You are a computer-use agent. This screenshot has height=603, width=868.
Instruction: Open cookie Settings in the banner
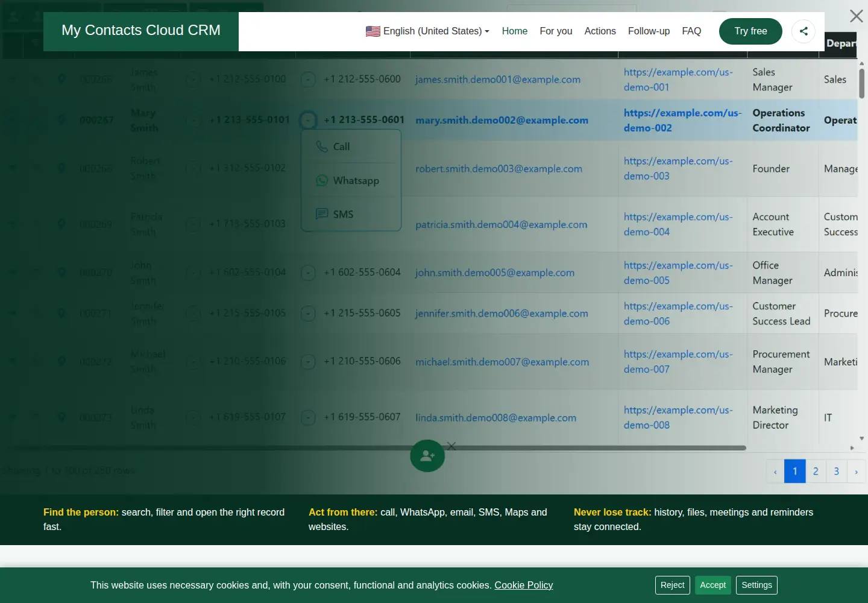click(756, 585)
